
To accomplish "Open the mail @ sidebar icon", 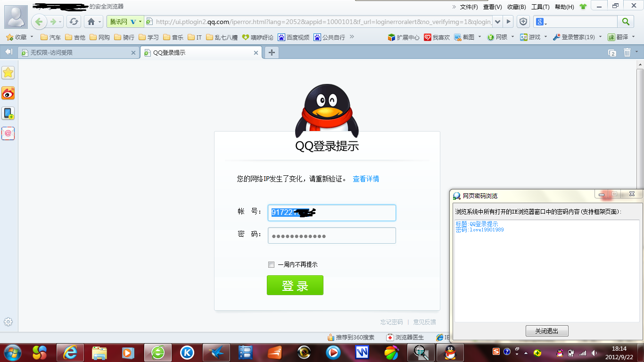I will pos(8,133).
